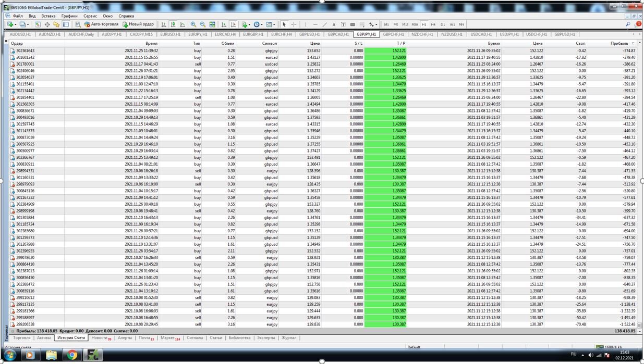The height and width of the screenshot is (364, 644).
Task: Select the M1 timeframe
Action: (386, 24)
